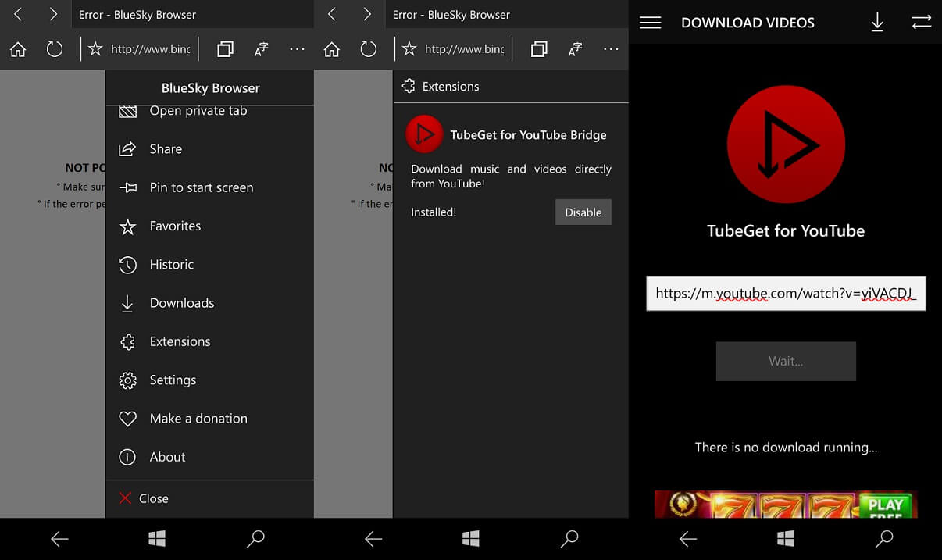This screenshot has height=560, width=942.
Task: Reload page in middle browser window
Action: [369, 49]
